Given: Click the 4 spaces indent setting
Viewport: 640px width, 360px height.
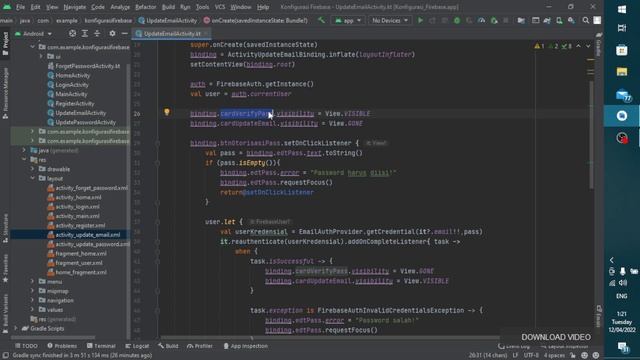Looking at the screenshot, I should pos(554,355).
